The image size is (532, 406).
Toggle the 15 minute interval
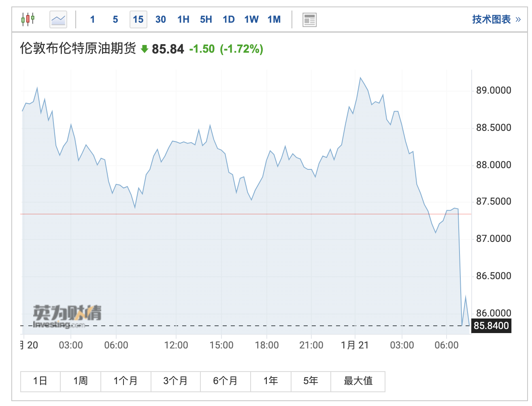tap(138, 19)
